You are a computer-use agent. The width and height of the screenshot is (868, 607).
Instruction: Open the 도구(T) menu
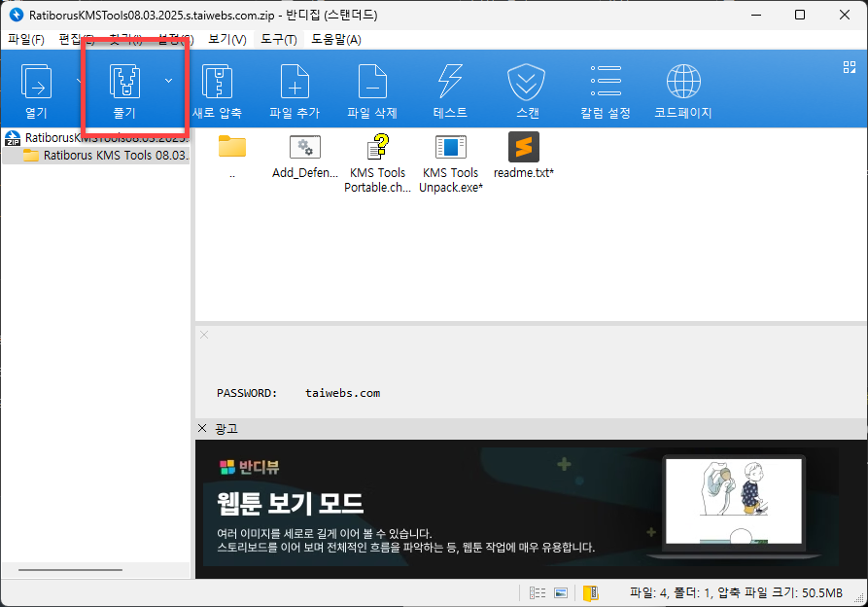coord(278,39)
